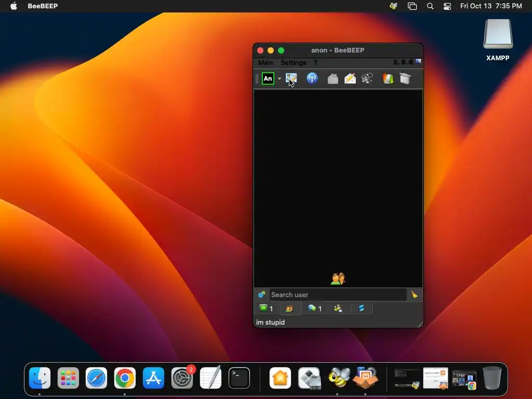The height and width of the screenshot is (399, 532).
Task: Click the 'An' user avatar status button
Action: tap(268, 79)
